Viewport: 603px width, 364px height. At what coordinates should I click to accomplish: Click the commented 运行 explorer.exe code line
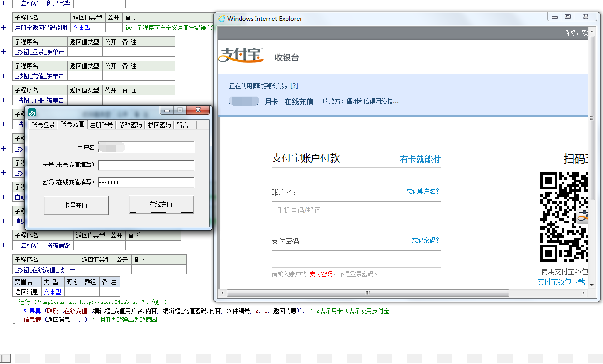[90, 302]
